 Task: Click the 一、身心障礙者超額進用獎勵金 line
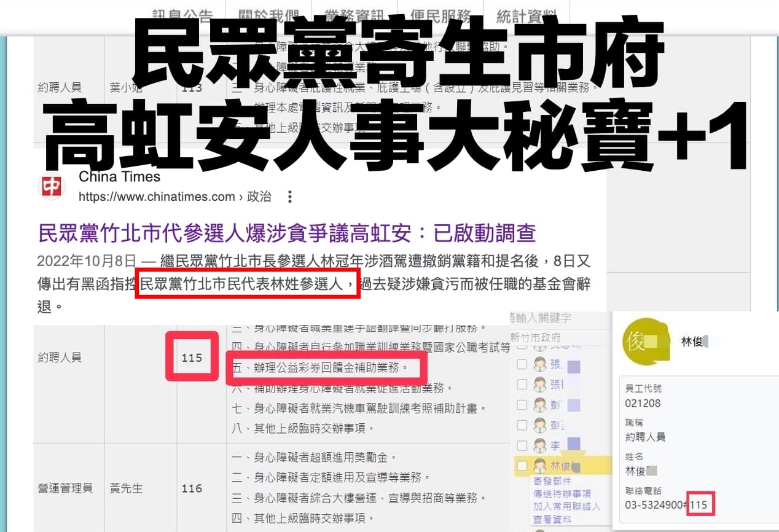pos(315,458)
